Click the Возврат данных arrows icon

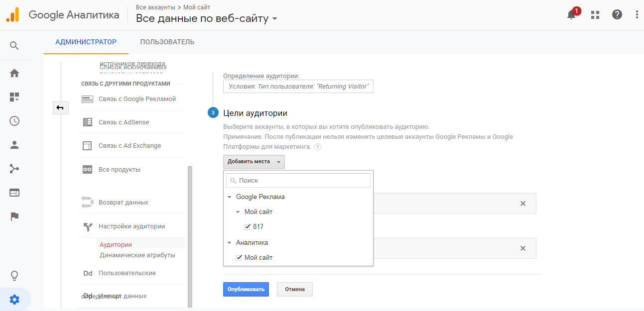(88, 202)
